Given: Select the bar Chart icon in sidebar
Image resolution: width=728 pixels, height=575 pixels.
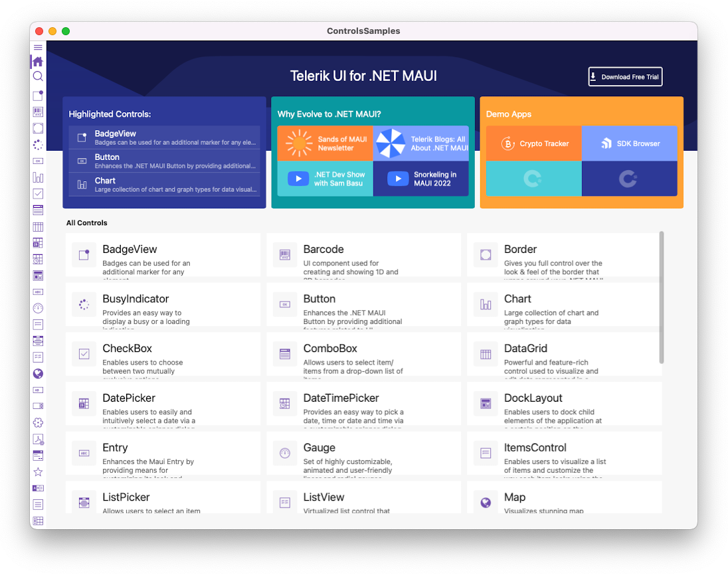Looking at the screenshot, I should tap(38, 177).
